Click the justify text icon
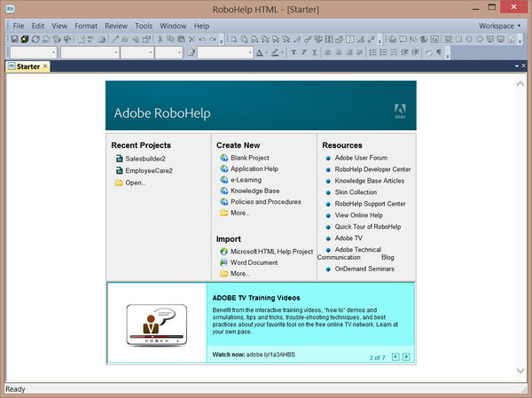 click(x=359, y=52)
